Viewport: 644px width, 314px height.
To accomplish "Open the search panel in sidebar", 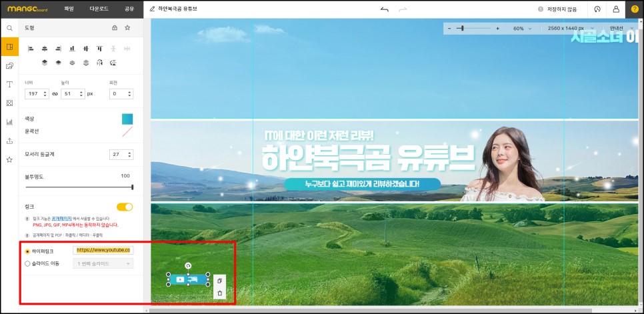I will (9, 28).
